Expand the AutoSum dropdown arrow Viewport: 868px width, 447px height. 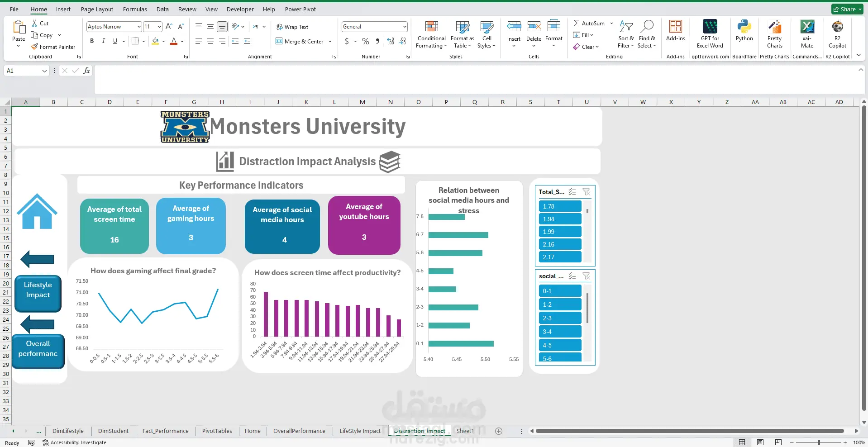[x=611, y=24]
